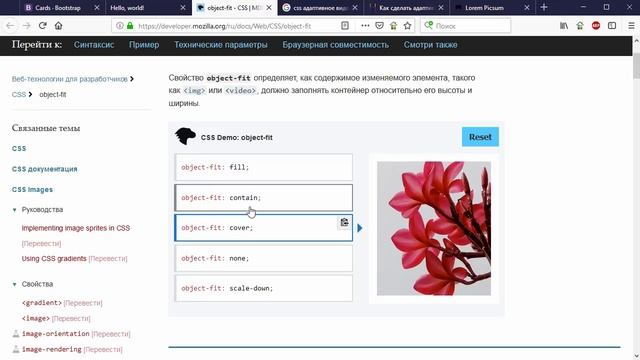
Task: Open the Firefox hamburger menu
Action: (x=631, y=26)
